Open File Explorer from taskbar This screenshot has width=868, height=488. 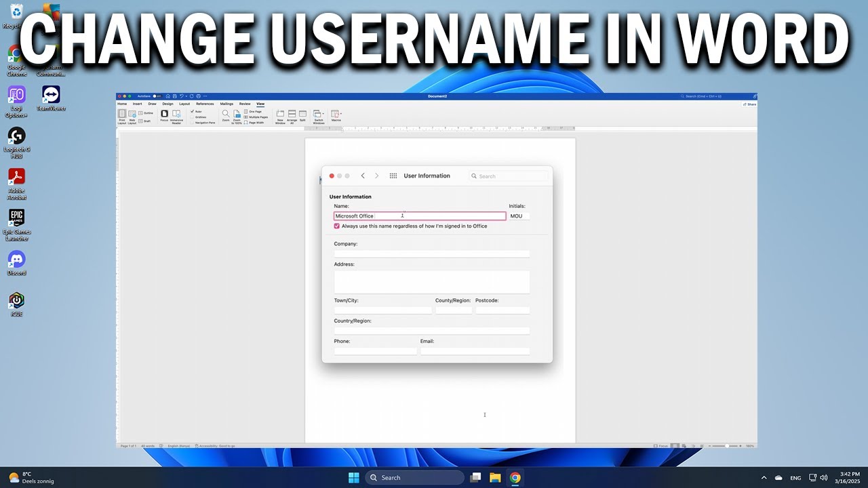pos(495,478)
